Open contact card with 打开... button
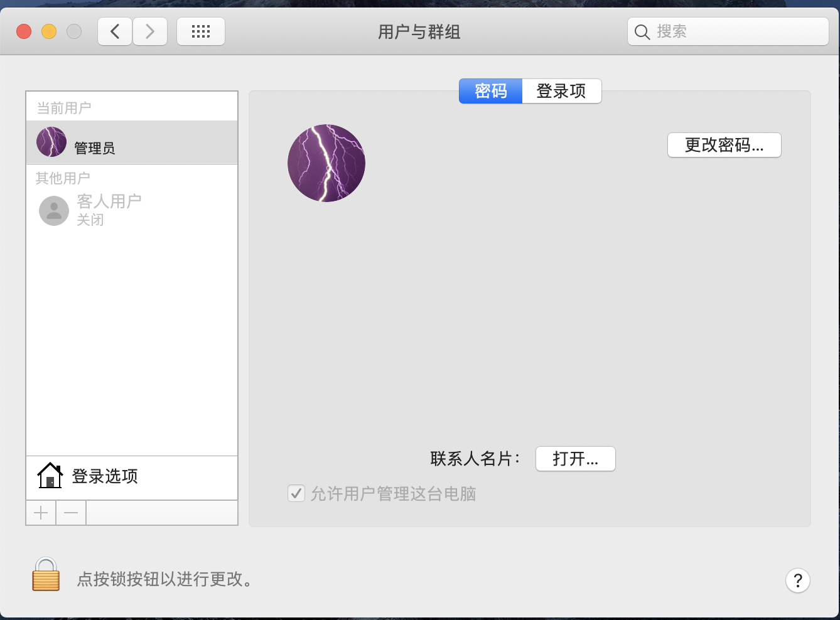 pos(575,459)
